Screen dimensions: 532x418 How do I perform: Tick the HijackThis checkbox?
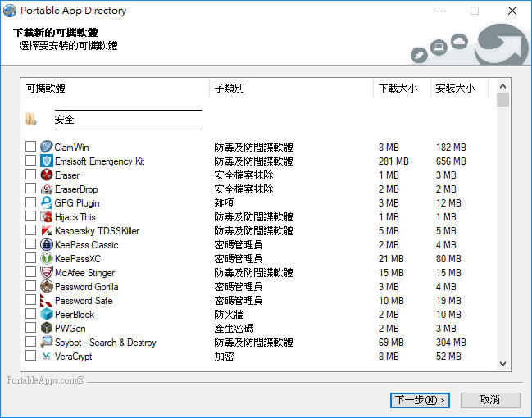[x=30, y=216]
